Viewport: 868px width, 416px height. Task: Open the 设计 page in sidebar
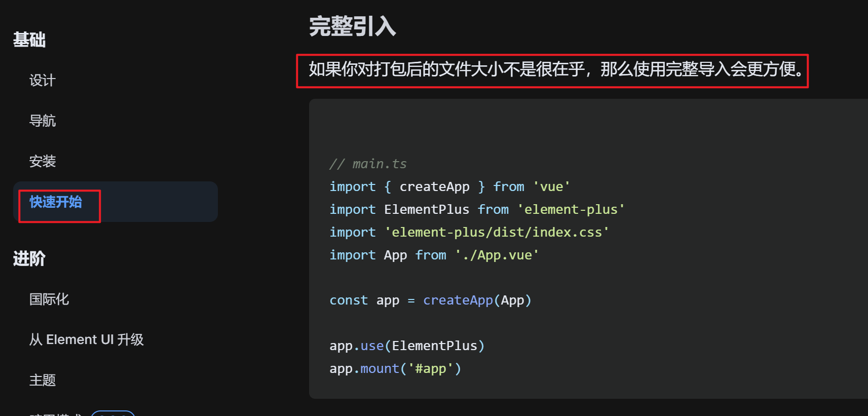pos(43,80)
